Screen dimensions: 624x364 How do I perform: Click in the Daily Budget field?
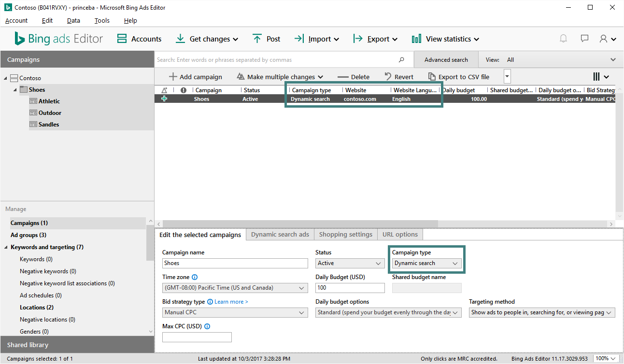(350, 288)
